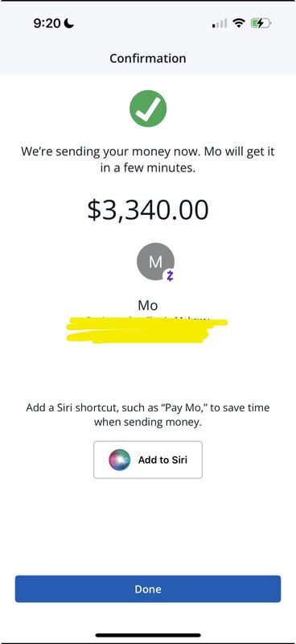Tap the recipient name Mo below avatar
The width and height of the screenshot is (296, 644).
(148, 305)
